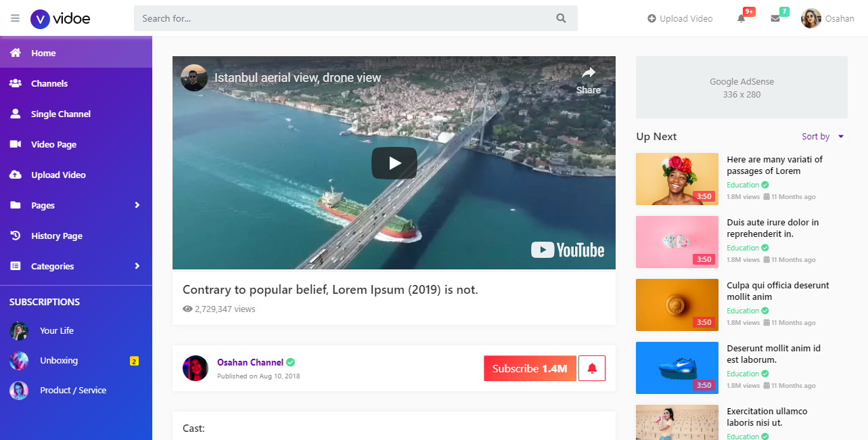Click the YouTube logo on the video
This screenshot has height=440, width=868.
pos(568,250)
